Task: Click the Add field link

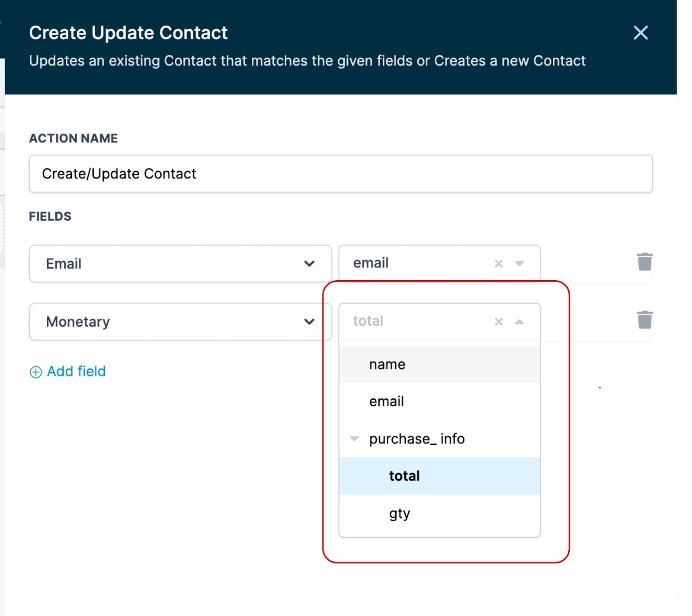Action: pos(76,371)
